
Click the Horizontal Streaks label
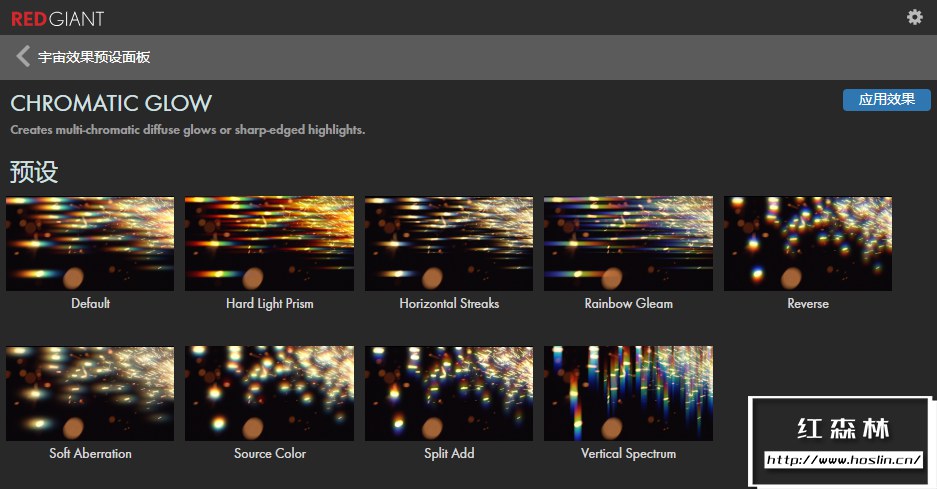tap(449, 303)
